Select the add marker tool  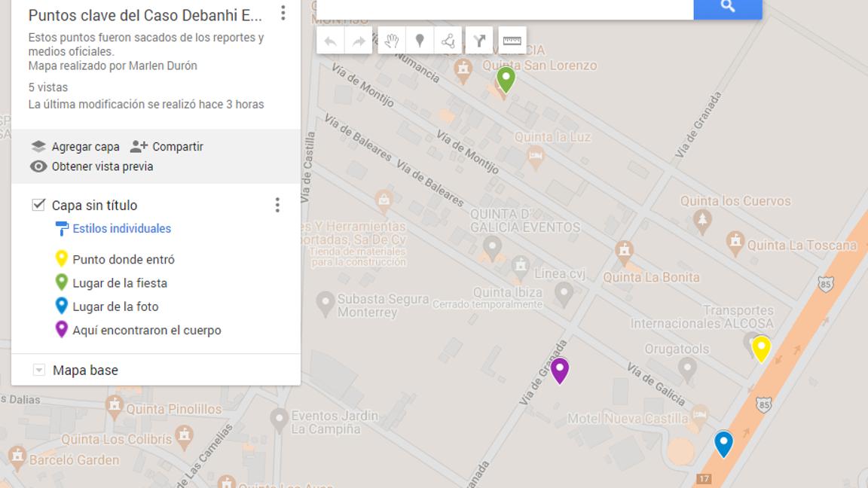pyautogui.click(x=420, y=41)
